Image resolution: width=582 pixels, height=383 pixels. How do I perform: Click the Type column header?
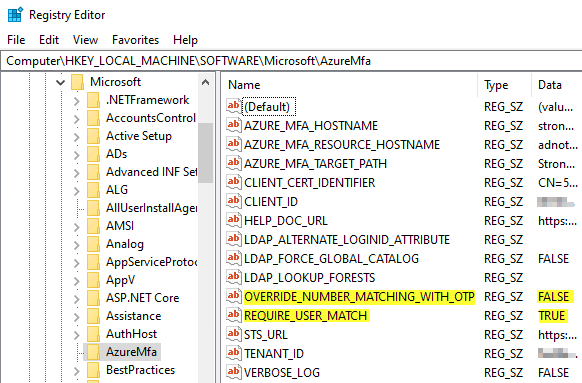(x=505, y=85)
